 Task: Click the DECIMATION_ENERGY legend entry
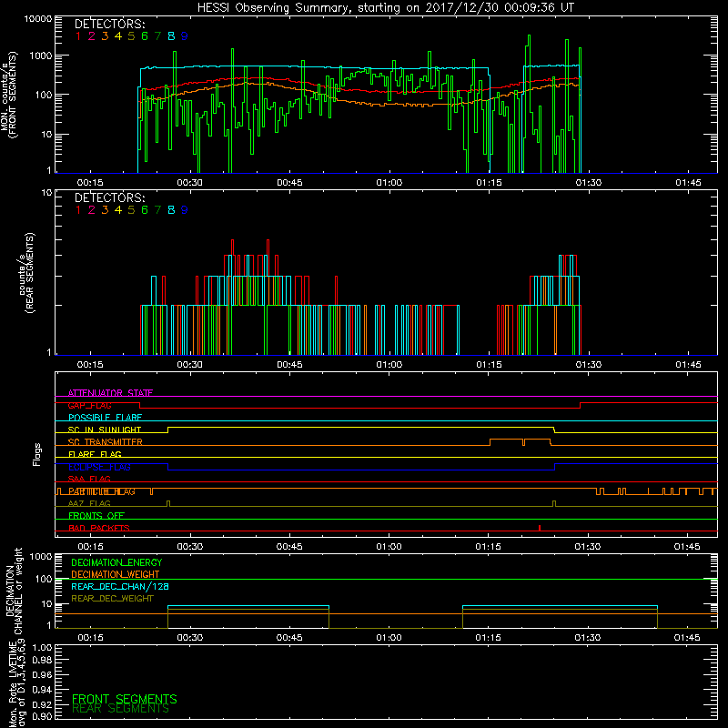(116, 562)
